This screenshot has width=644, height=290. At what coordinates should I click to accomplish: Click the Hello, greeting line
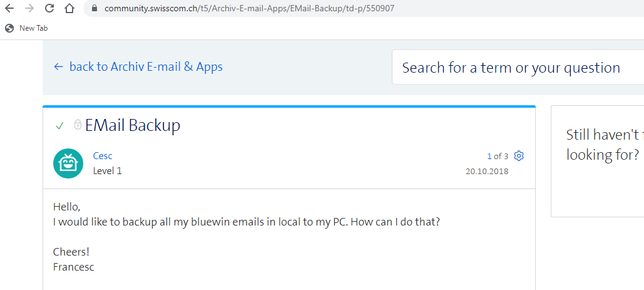pyautogui.click(x=67, y=207)
